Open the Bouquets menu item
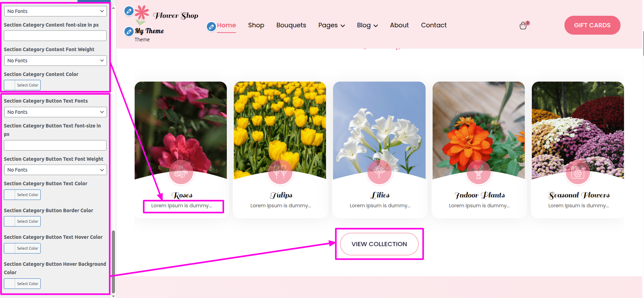Viewport: 644px width, 298px height. [291, 25]
